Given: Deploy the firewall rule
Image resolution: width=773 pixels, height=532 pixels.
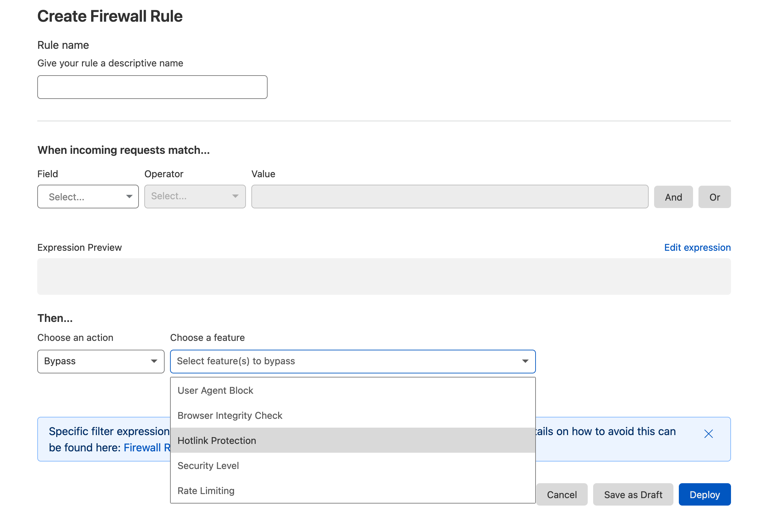Looking at the screenshot, I should point(705,495).
